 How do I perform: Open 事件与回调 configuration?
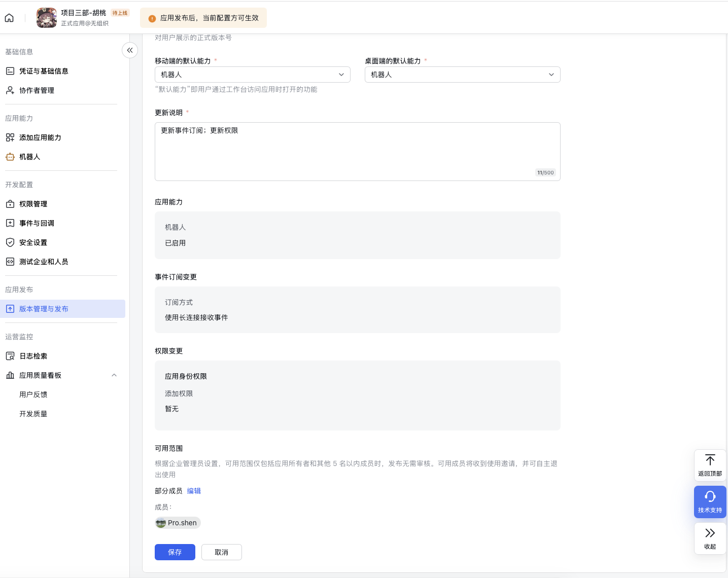(37, 223)
